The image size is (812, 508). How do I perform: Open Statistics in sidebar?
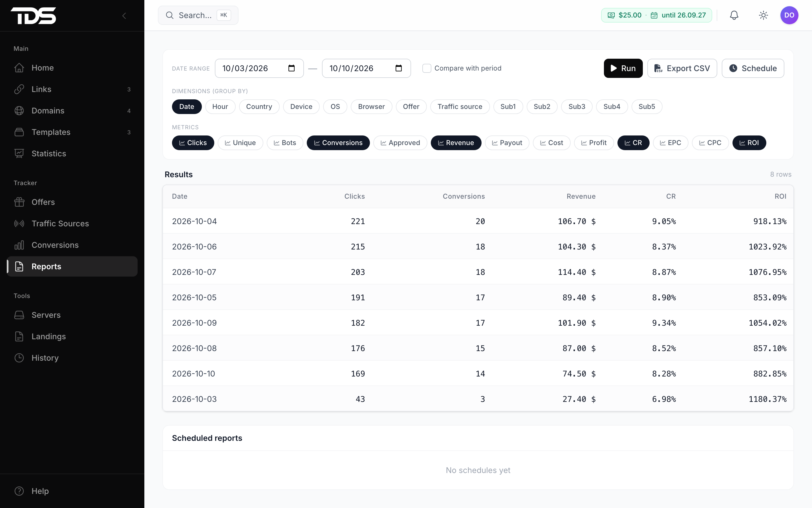72,154
